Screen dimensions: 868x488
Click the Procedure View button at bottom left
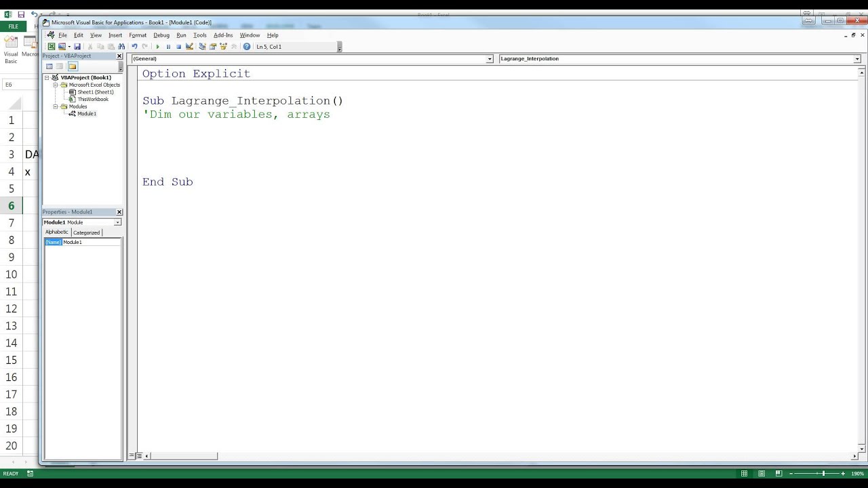point(132,456)
